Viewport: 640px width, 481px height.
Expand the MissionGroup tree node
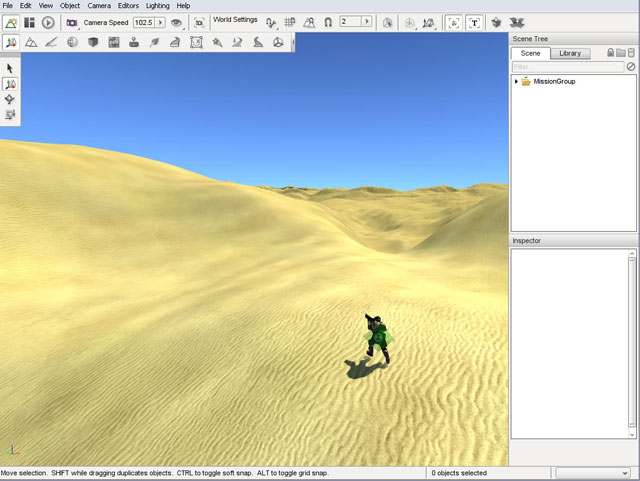pos(516,81)
